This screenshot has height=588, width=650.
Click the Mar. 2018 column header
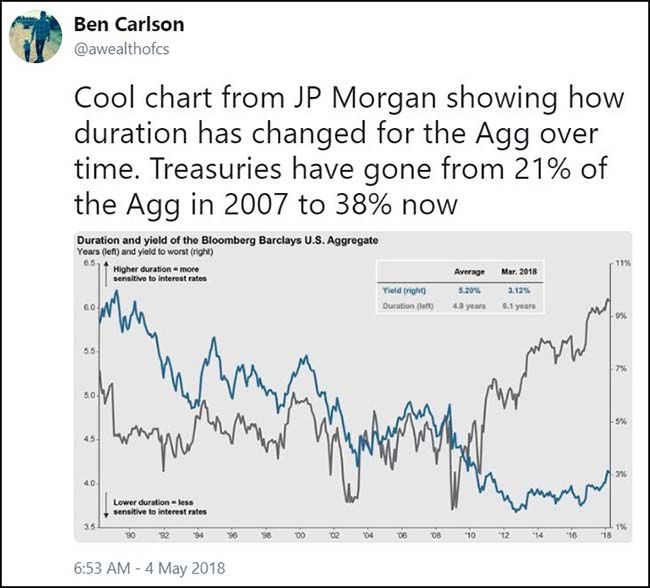pyautogui.click(x=521, y=272)
